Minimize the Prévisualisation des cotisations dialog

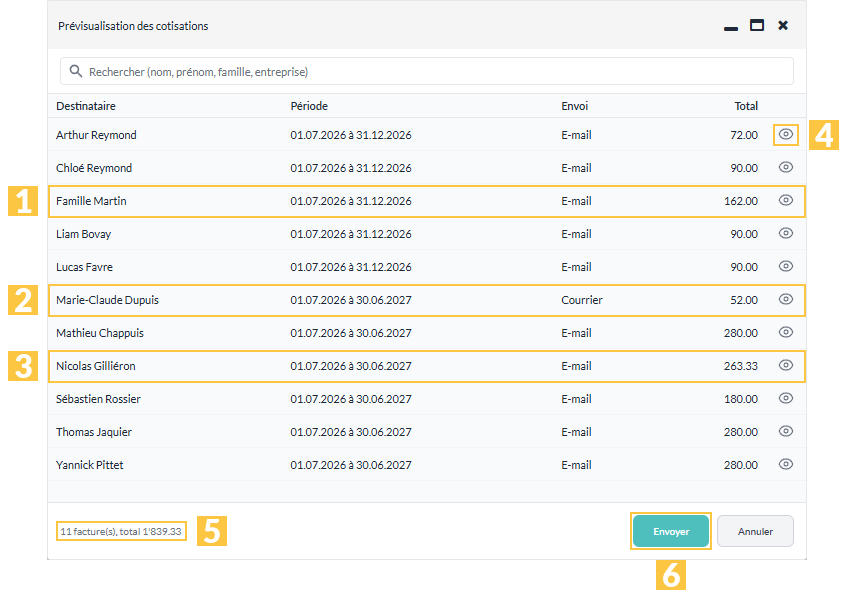[730, 28]
